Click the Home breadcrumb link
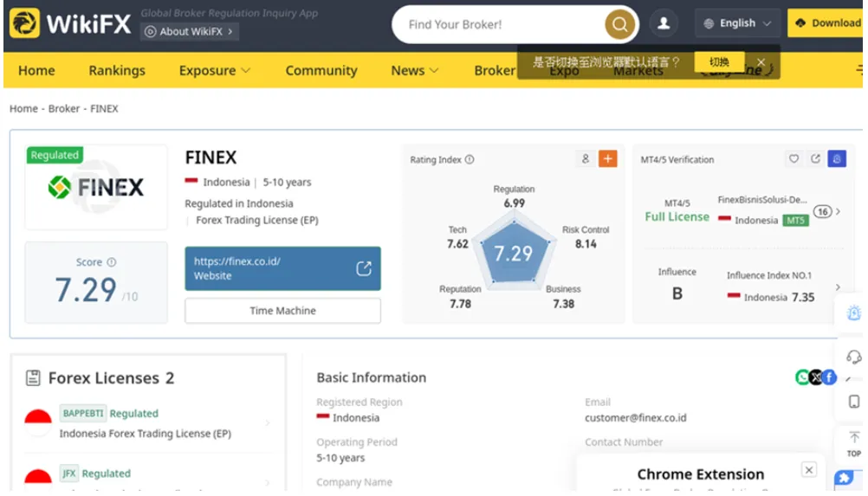 point(23,108)
